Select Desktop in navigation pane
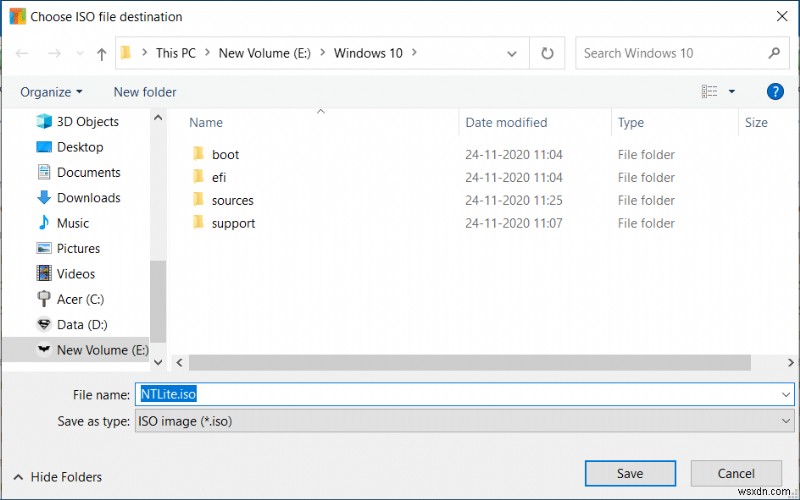Viewport: 800px width, 500px height. pyautogui.click(x=70, y=147)
